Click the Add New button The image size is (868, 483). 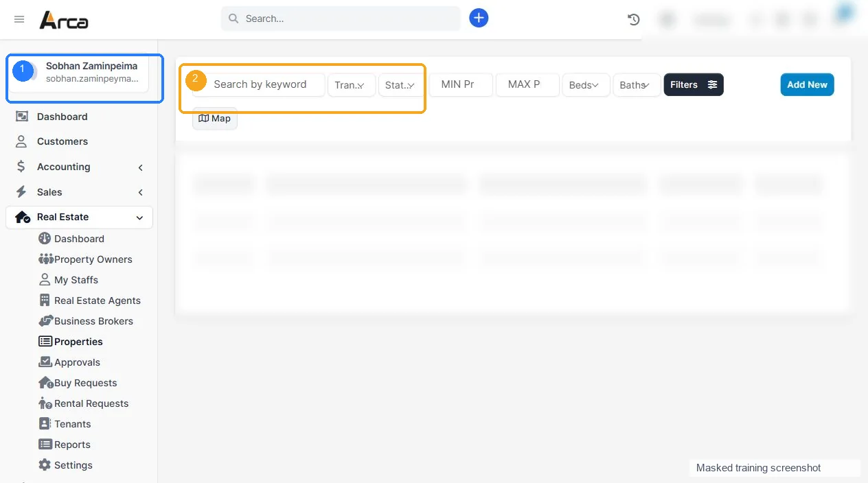tap(807, 84)
